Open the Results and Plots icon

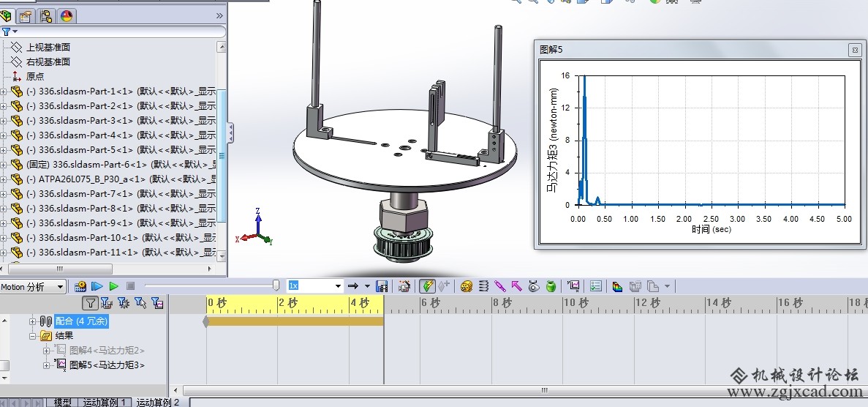(x=573, y=286)
